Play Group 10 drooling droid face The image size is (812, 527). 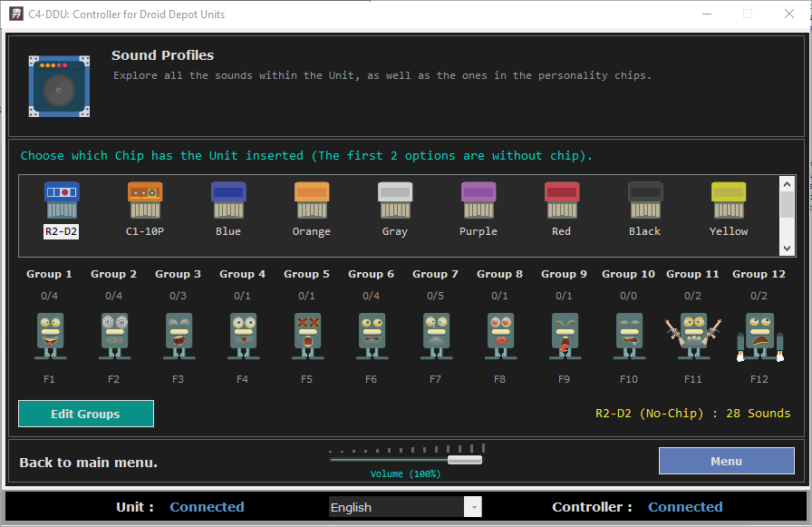click(x=629, y=336)
